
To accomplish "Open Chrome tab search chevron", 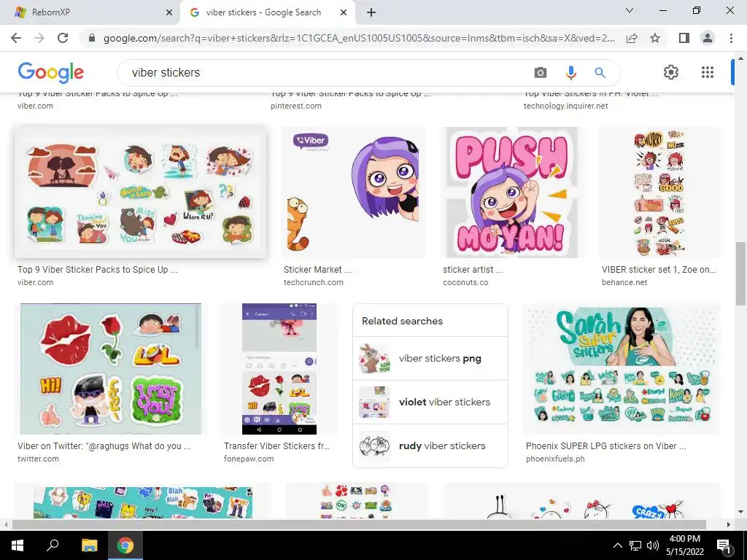I will (x=630, y=10).
